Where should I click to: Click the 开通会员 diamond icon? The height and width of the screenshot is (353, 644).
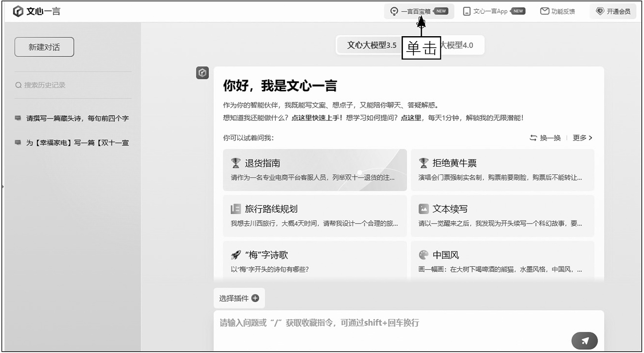(x=600, y=11)
